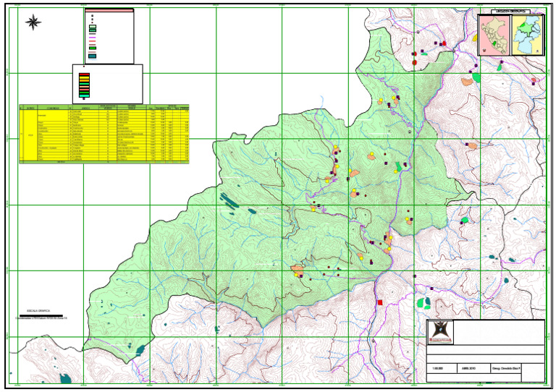The width and height of the screenshot is (556, 392).
Task: Click the pink legend header bar
Action: pos(109,11)
